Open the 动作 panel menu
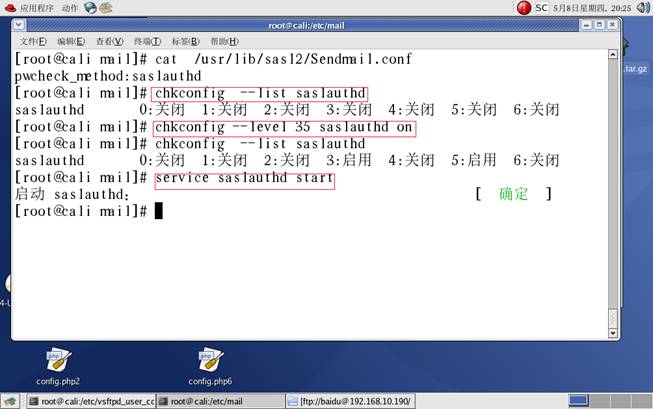The image size is (653, 409). [70, 8]
